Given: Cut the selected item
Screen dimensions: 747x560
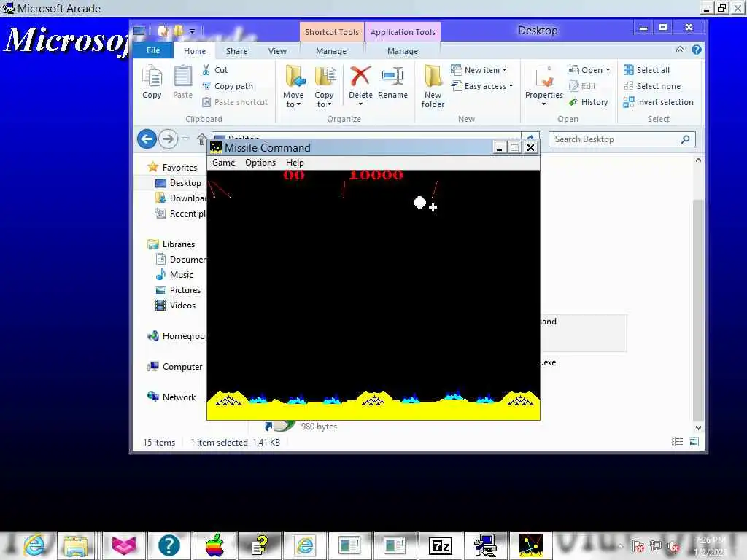Looking at the screenshot, I should click(215, 70).
